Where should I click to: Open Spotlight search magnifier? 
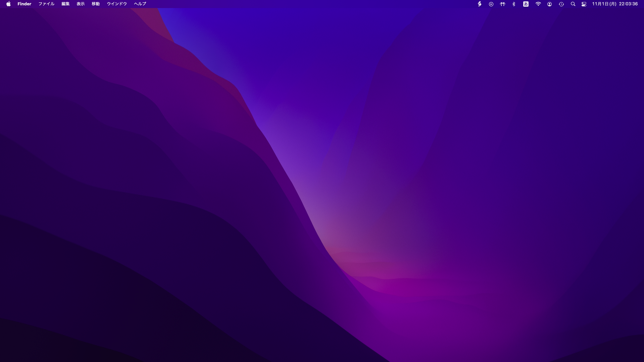click(573, 4)
